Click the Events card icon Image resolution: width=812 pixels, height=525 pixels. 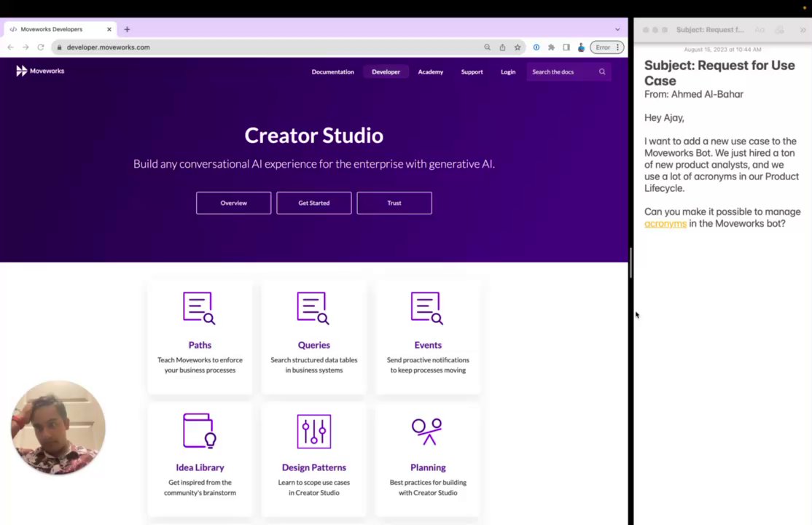427,308
